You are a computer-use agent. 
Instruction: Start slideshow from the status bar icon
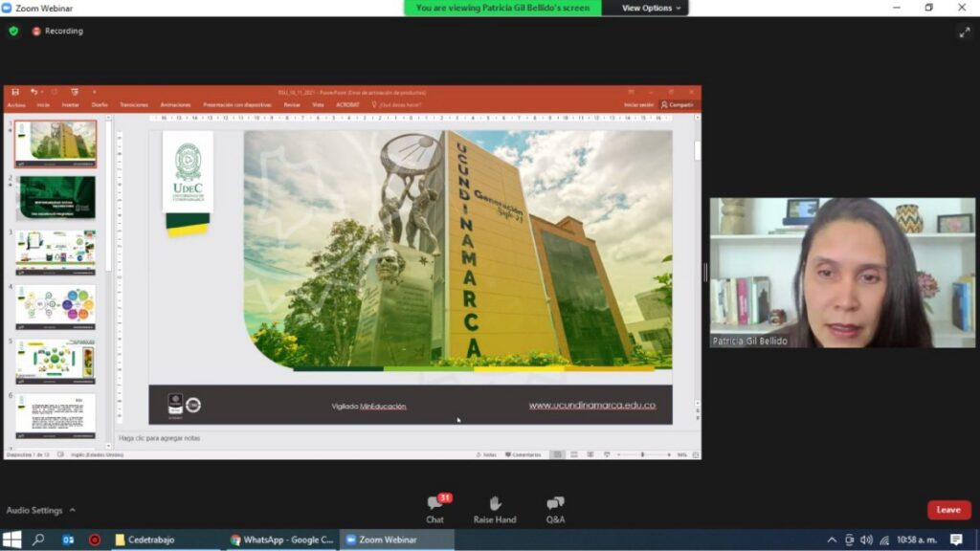click(607, 454)
